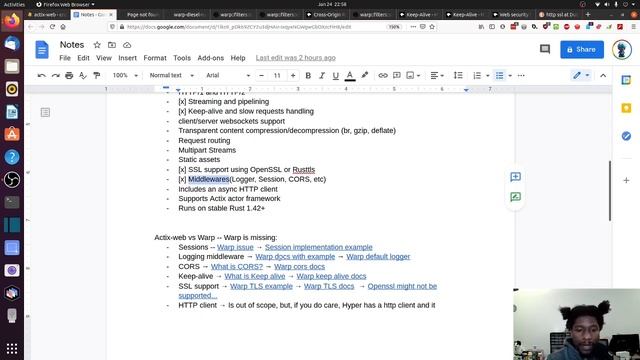Select the Paint format tool
640x360 pixels.
click(x=97, y=76)
